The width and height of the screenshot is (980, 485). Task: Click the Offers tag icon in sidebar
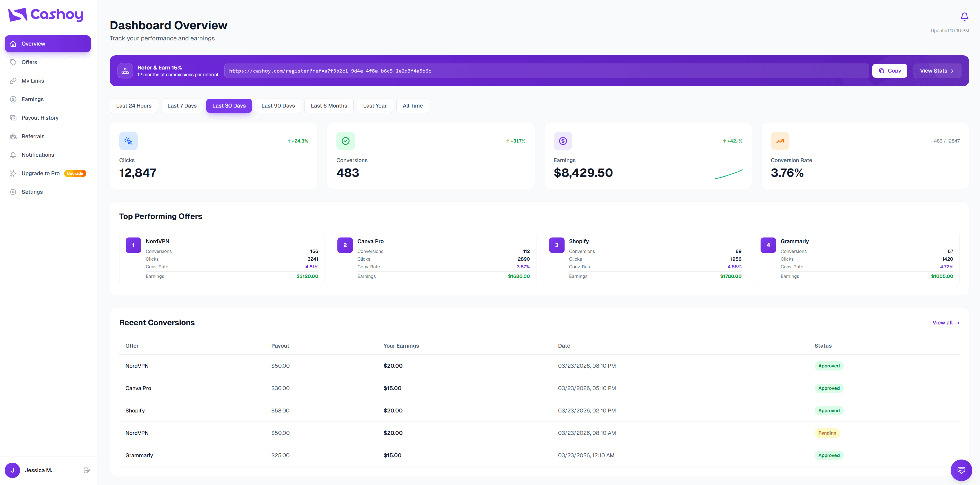13,62
